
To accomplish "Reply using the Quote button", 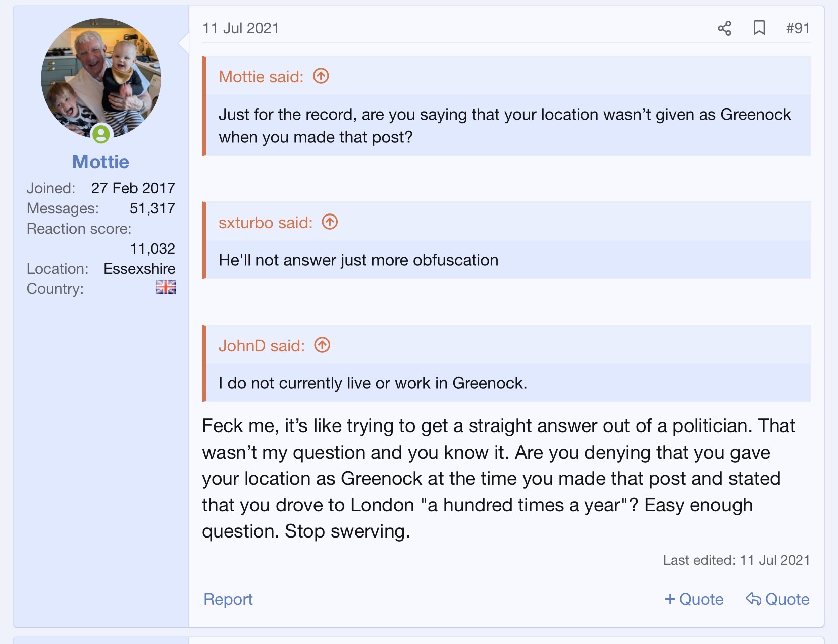I will [777, 599].
